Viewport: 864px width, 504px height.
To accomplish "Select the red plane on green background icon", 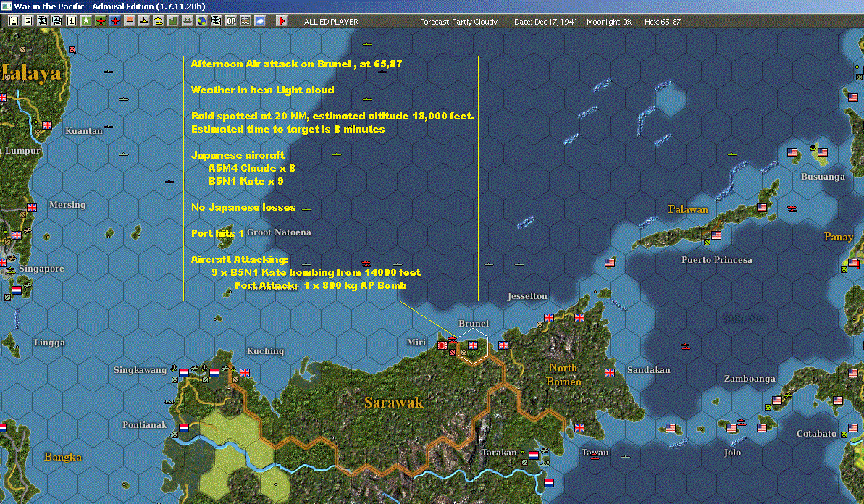I will point(101,21).
